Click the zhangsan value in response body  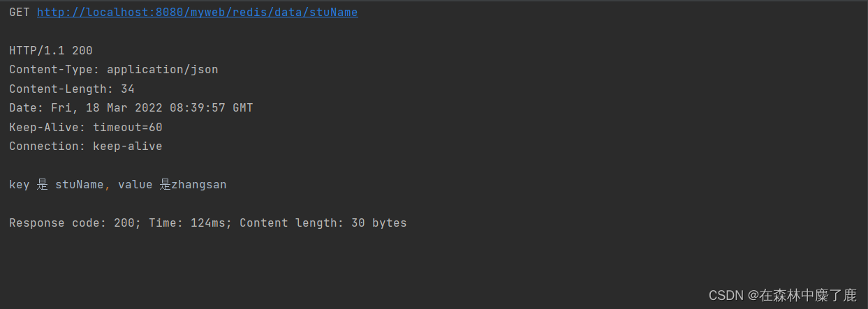[199, 185]
